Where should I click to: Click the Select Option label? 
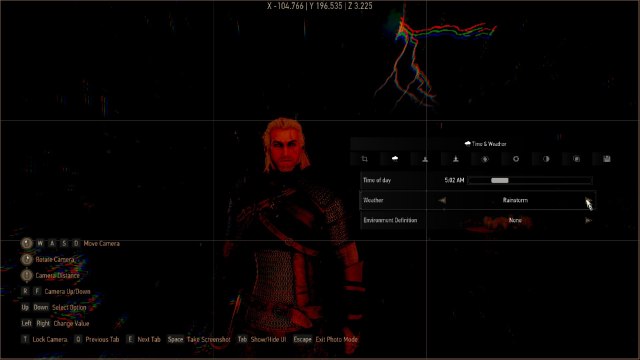(69, 307)
